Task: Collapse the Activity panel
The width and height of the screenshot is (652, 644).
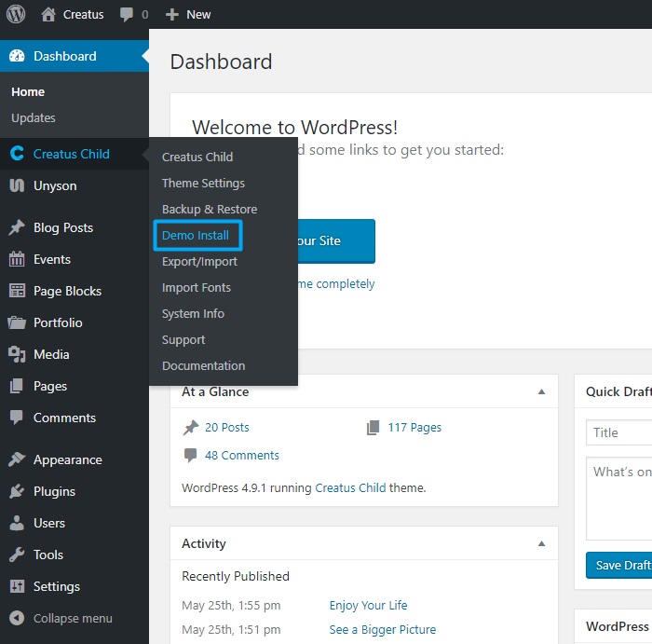Action: click(541, 543)
